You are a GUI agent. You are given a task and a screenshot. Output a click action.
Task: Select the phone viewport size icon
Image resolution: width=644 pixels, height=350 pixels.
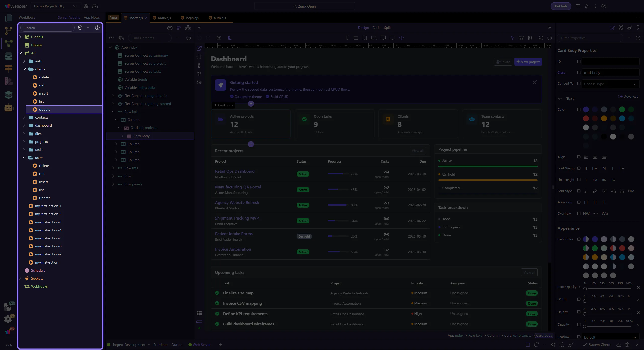click(347, 38)
